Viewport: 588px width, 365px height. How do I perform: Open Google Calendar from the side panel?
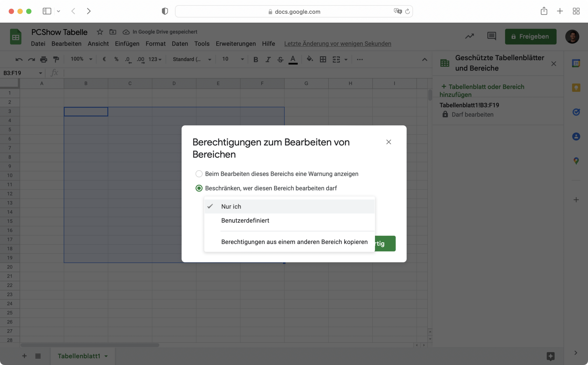[577, 63]
